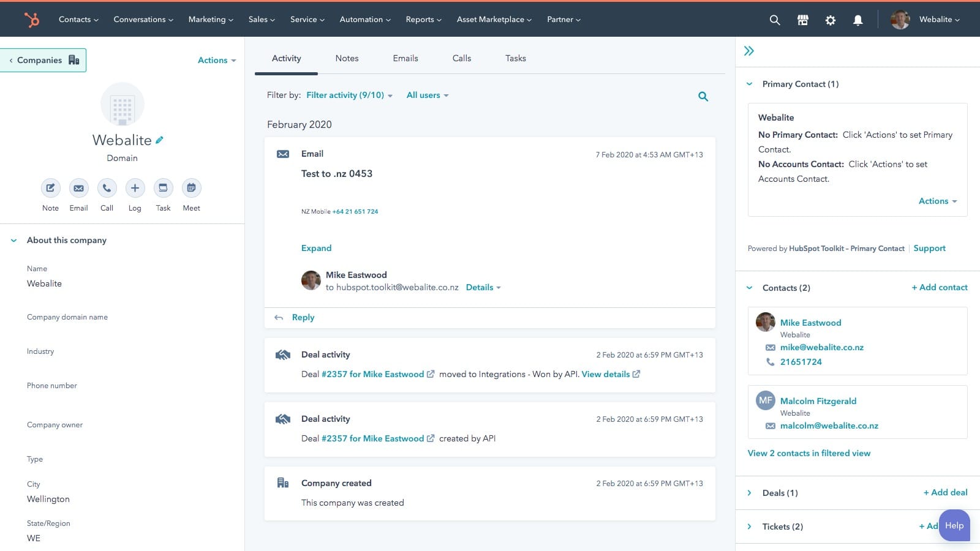Open the search magnifier in the top bar
The image size is (980, 551).
(774, 20)
